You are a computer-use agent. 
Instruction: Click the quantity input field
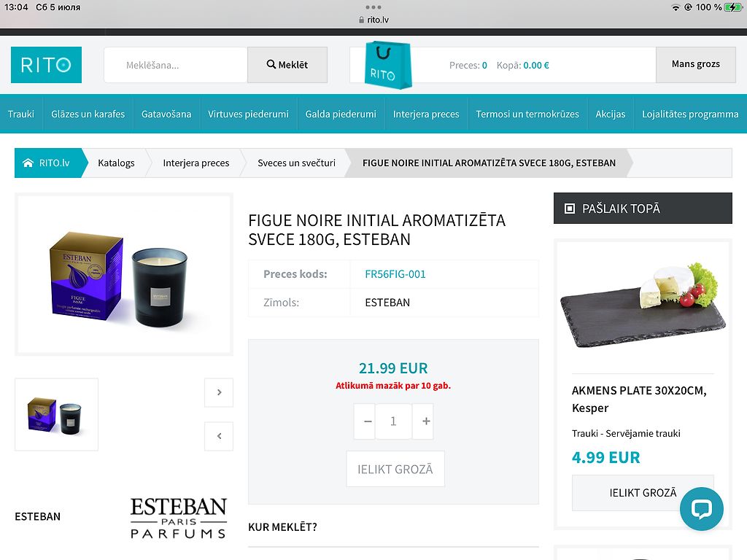click(393, 421)
